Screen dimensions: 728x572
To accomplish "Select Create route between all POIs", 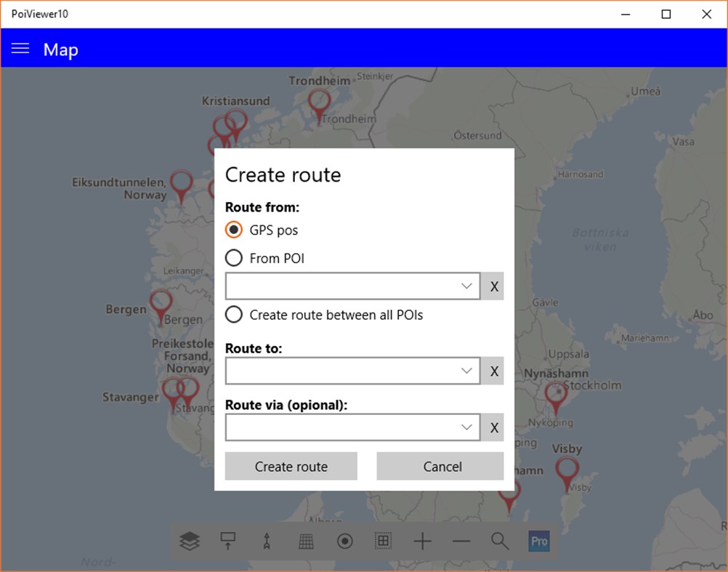I will click(x=233, y=315).
